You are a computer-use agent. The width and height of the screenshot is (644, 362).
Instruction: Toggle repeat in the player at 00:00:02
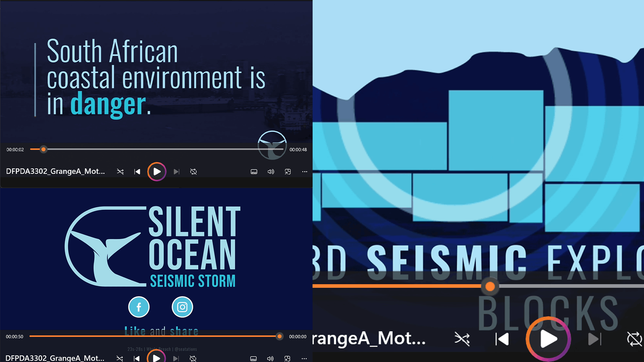click(194, 172)
